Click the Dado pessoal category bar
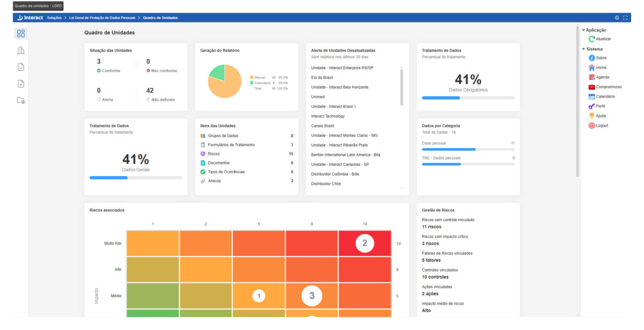 (x=468, y=149)
